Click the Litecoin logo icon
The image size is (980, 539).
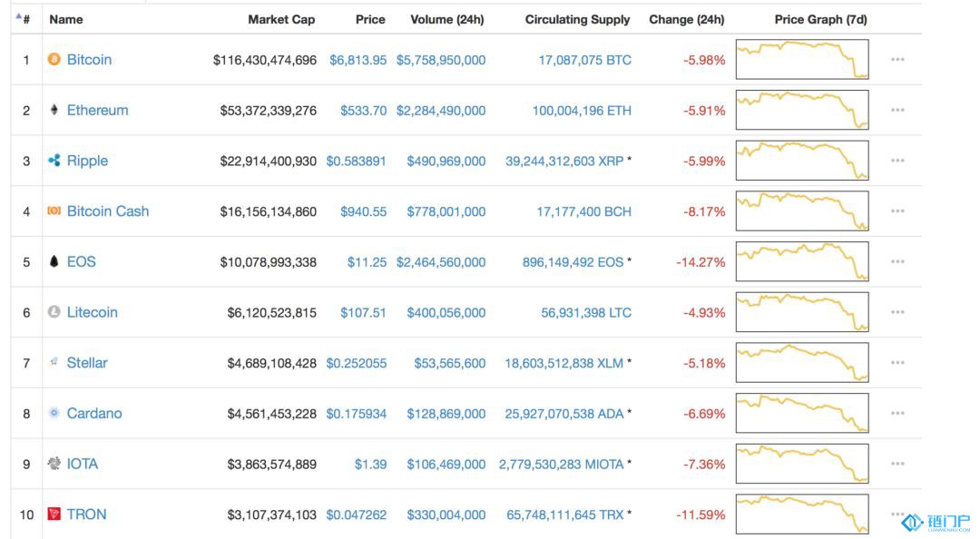click(x=54, y=312)
